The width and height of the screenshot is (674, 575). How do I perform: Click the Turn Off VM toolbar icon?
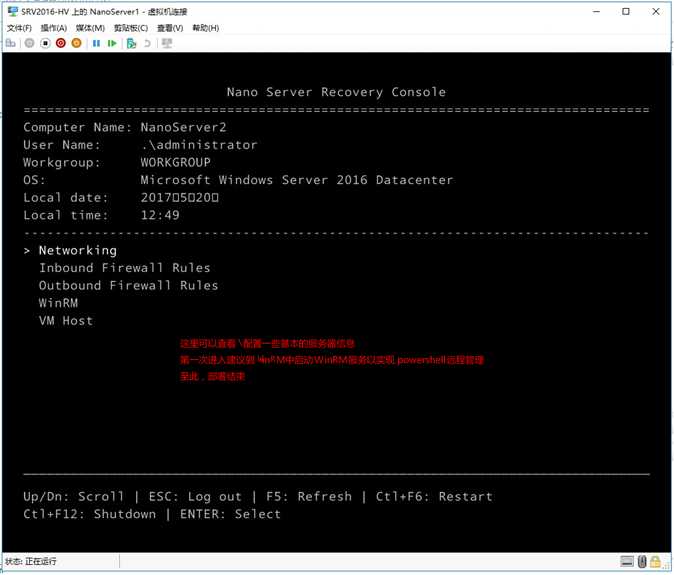(x=45, y=43)
